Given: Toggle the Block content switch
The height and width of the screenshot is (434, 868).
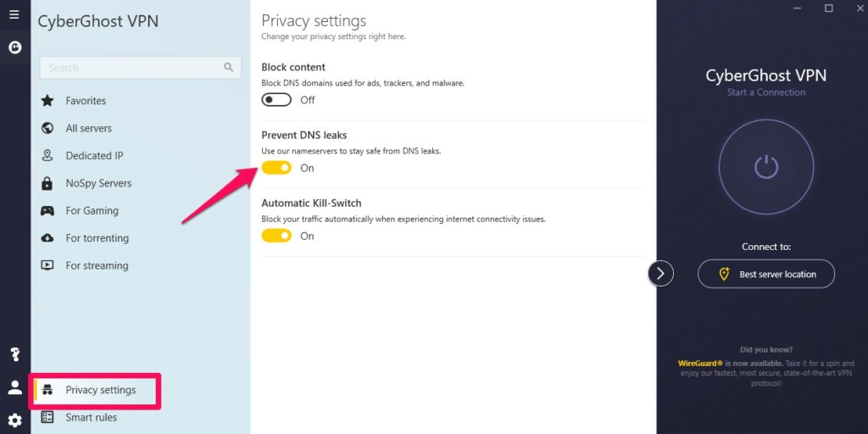Looking at the screenshot, I should 276,100.
